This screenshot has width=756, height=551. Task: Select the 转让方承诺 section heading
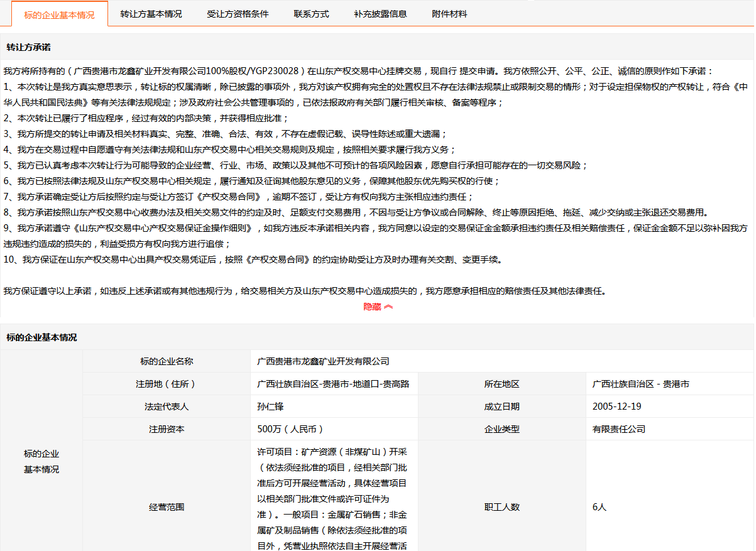coord(28,47)
